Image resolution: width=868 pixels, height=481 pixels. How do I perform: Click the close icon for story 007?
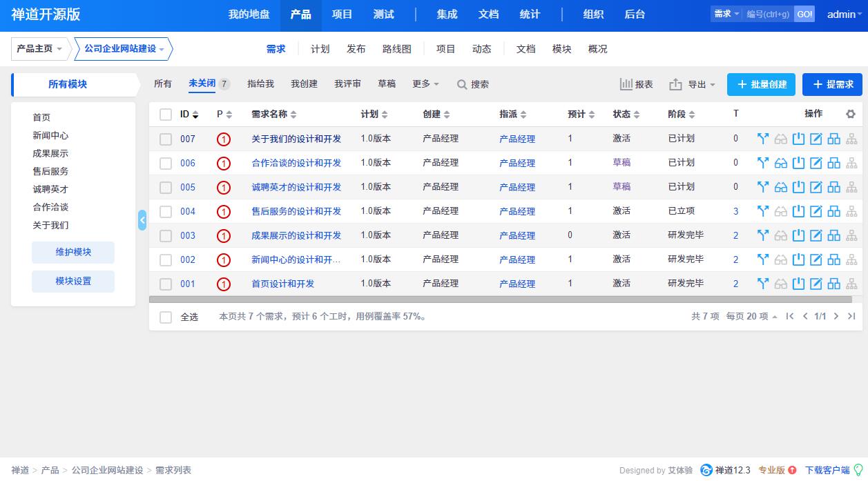(x=799, y=139)
